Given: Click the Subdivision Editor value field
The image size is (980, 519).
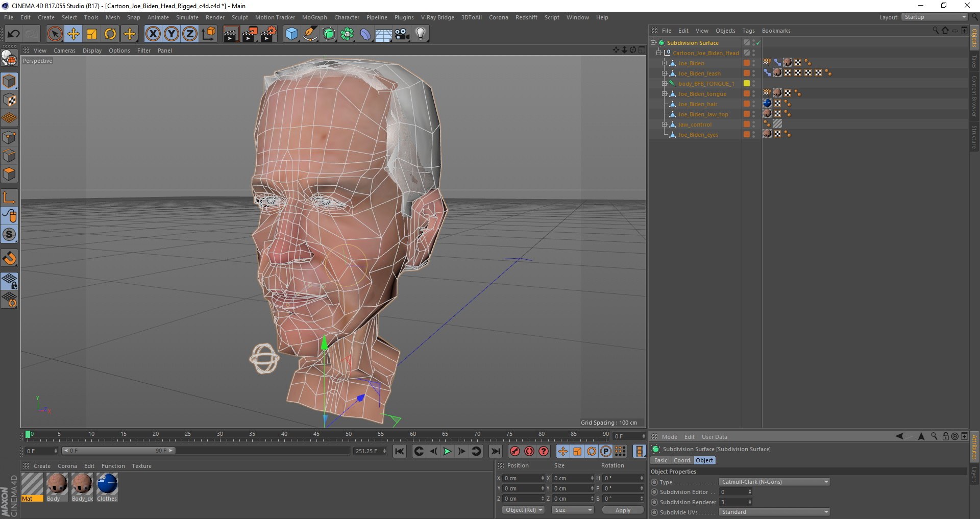Looking at the screenshot, I should click(x=736, y=492).
